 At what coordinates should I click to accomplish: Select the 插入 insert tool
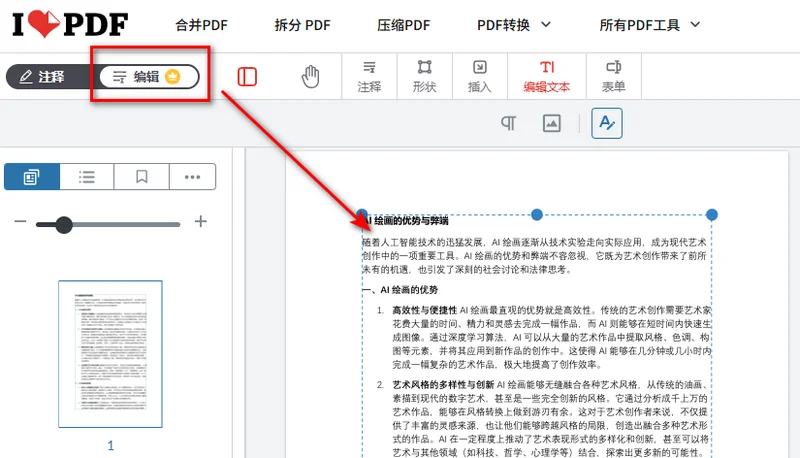(x=480, y=77)
